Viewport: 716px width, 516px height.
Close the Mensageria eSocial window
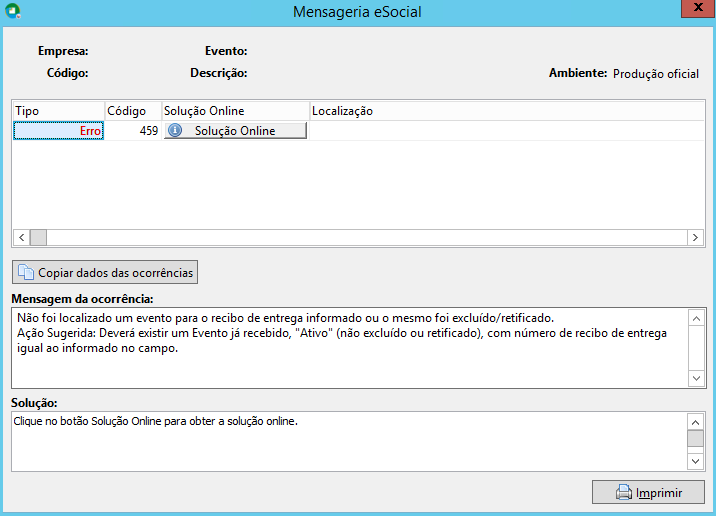click(698, 8)
